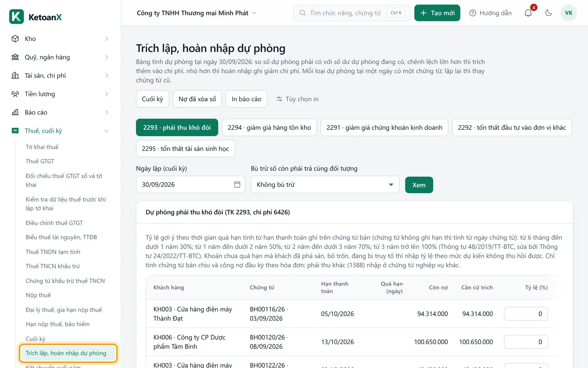588x368 pixels.
Task: Click the Tạo mới button
Action: click(437, 13)
